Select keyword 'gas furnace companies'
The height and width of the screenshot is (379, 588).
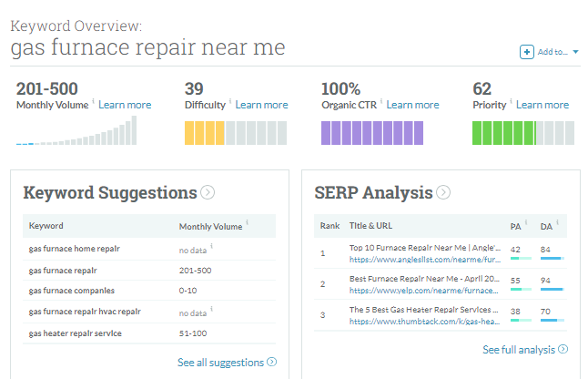click(72, 291)
